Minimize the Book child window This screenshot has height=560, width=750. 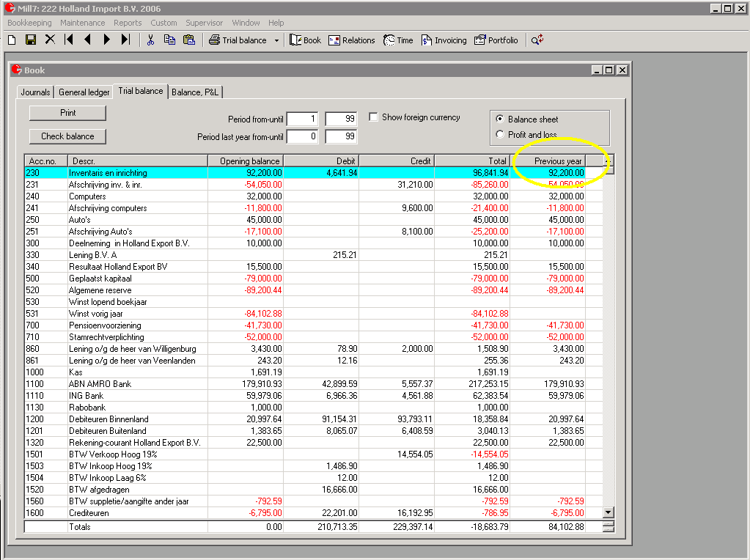pos(597,70)
